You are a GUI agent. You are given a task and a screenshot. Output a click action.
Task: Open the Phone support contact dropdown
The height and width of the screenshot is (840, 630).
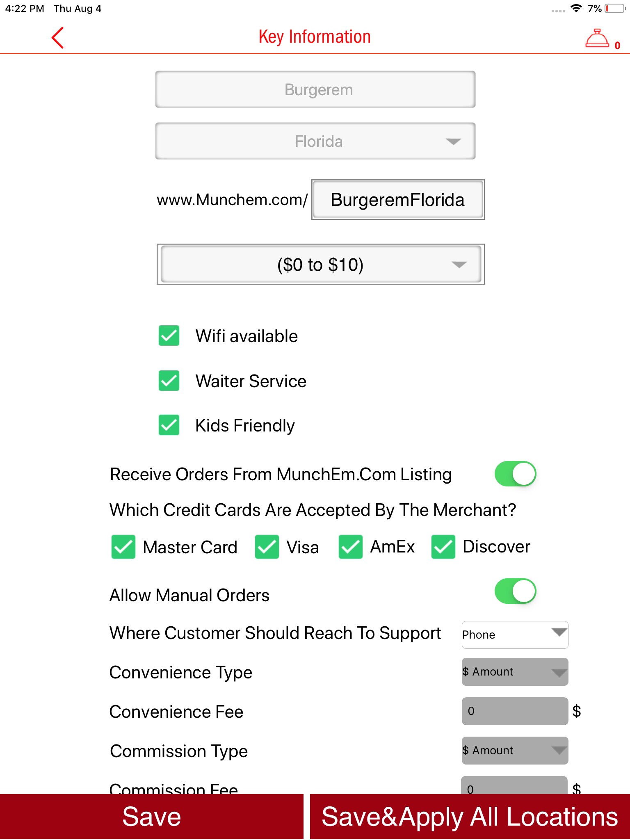515,635
